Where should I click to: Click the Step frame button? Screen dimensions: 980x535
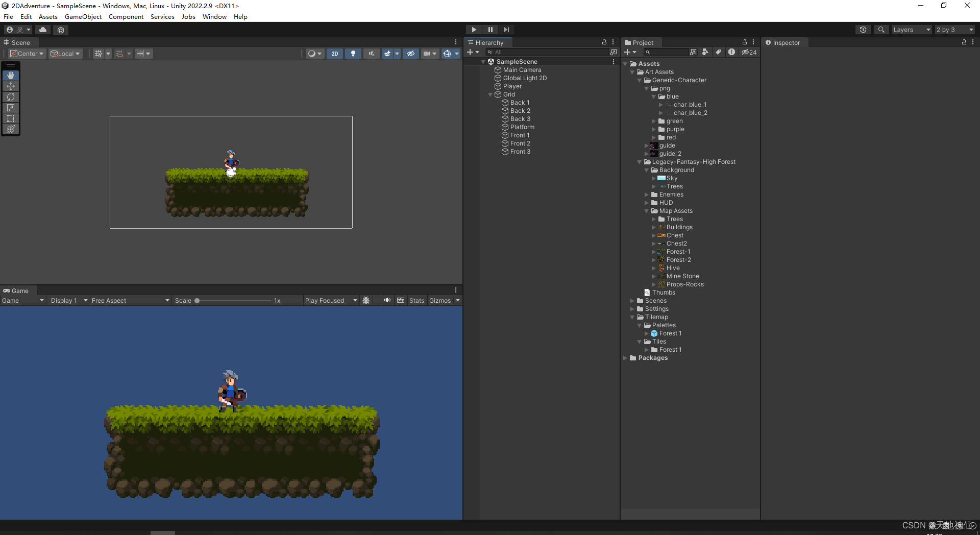coord(506,30)
